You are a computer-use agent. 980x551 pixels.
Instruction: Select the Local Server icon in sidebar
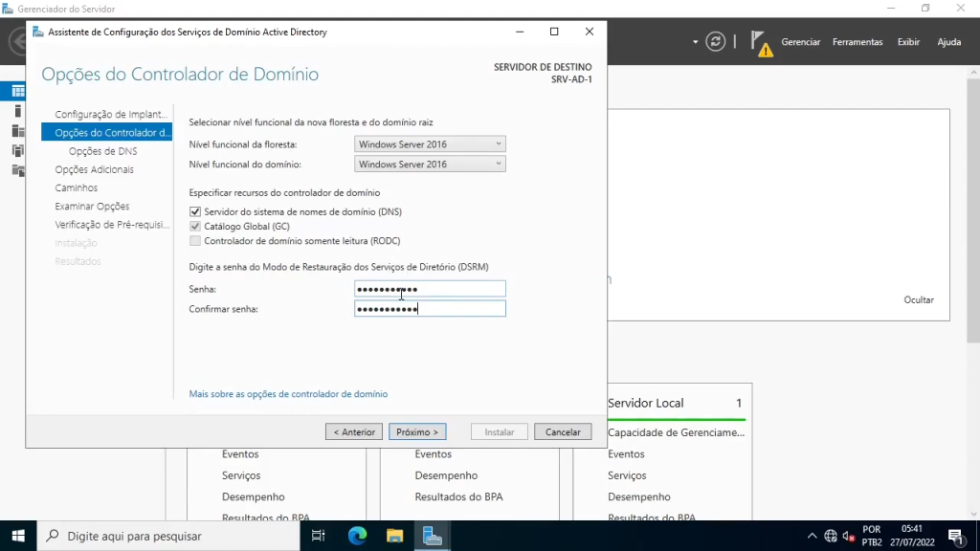click(x=18, y=111)
